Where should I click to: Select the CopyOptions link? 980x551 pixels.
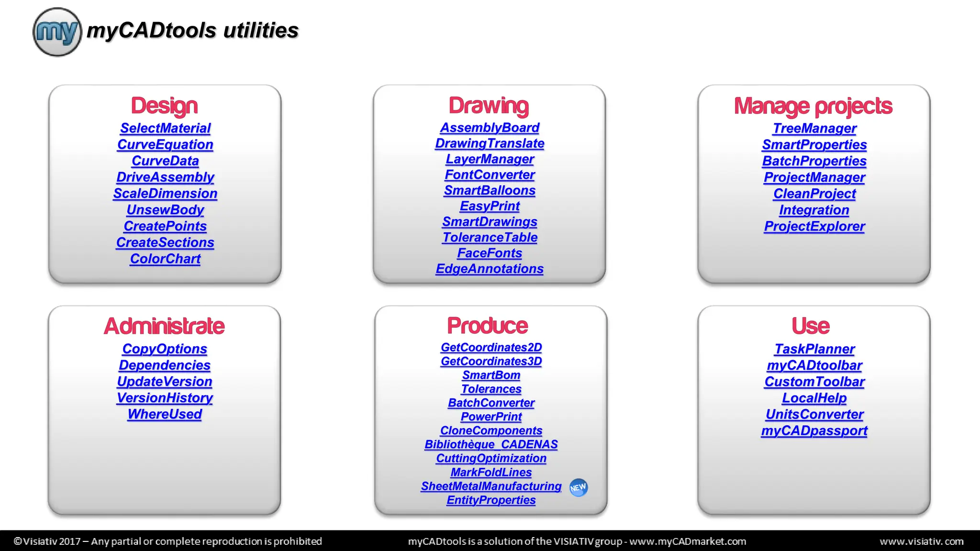coord(165,349)
